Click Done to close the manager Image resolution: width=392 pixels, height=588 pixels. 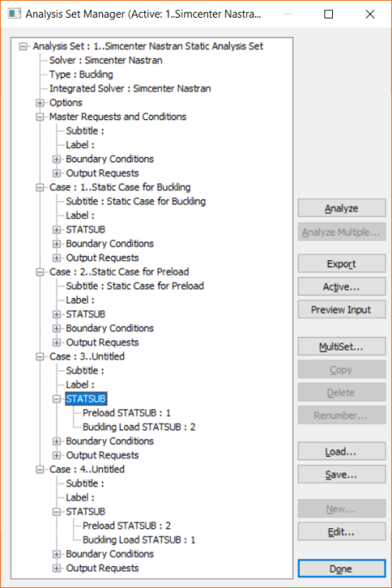[342, 569]
